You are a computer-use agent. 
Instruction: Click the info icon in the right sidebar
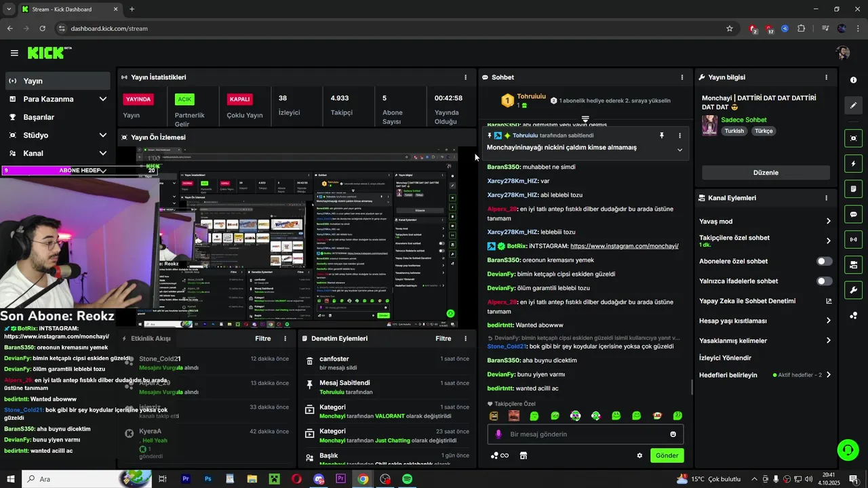click(853, 80)
